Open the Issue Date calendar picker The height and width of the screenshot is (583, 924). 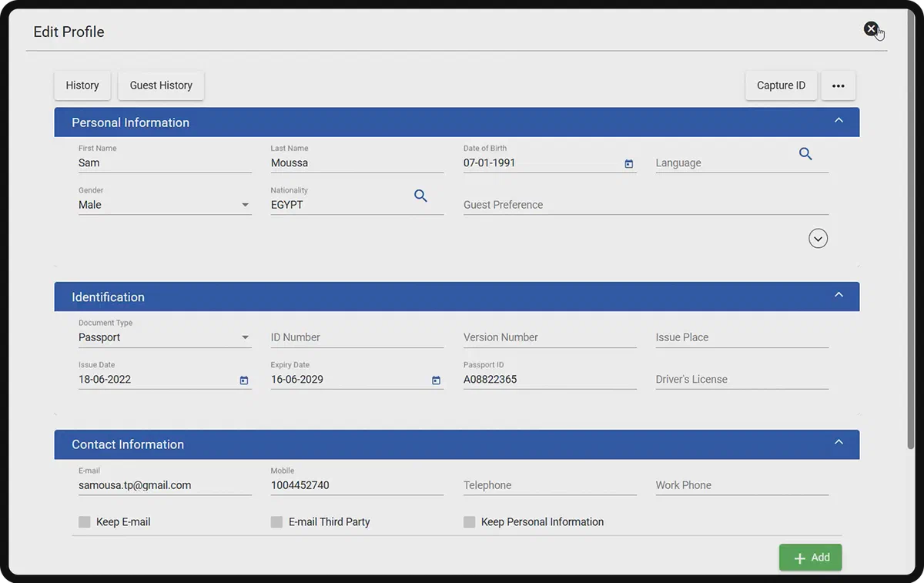tap(244, 380)
